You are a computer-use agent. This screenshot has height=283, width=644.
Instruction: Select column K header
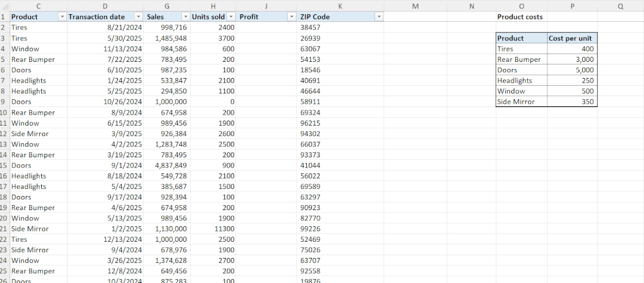[340, 6]
